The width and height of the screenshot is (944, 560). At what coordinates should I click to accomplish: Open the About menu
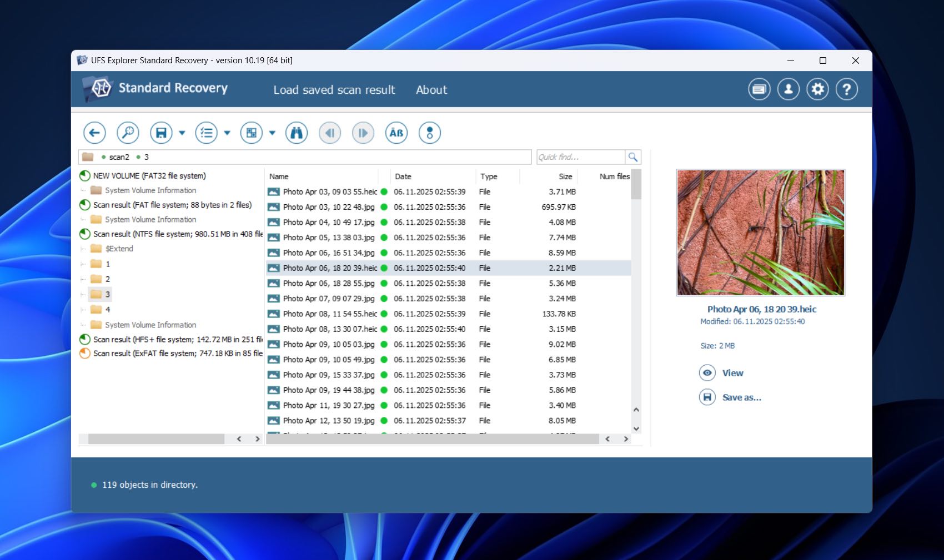coord(431,90)
